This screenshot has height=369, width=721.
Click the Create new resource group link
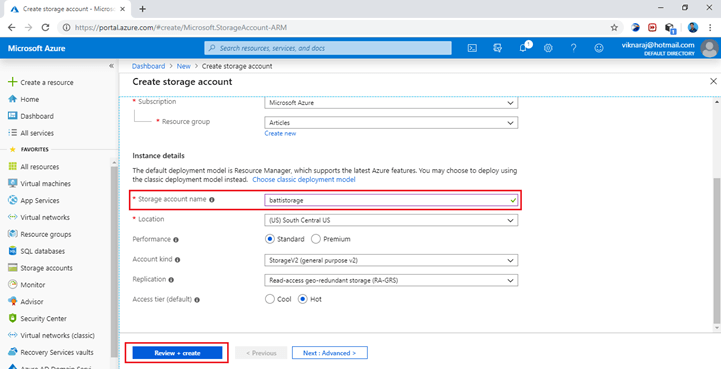[280, 133]
